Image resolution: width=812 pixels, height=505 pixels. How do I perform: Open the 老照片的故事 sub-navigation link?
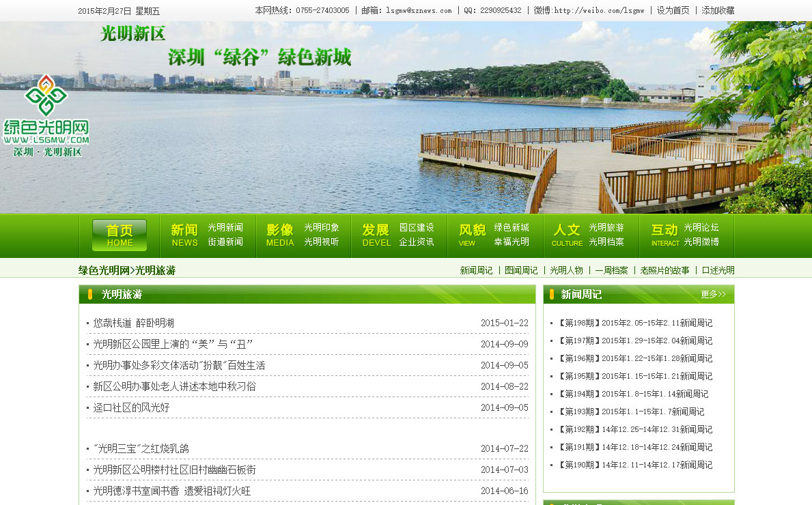pos(664,271)
